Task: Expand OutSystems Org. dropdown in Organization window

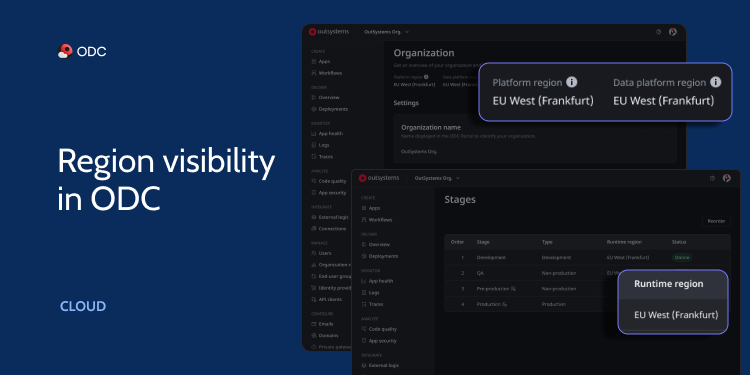Action: tap(386, 32)
